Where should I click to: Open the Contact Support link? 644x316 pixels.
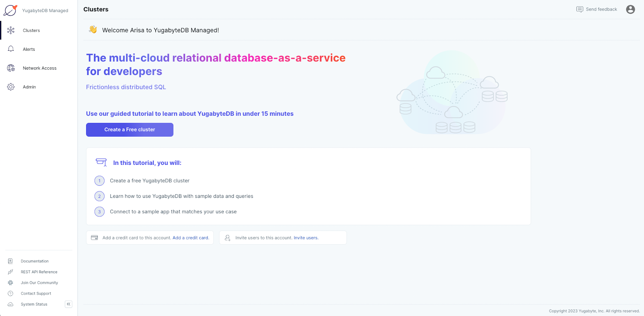coord(36,293)
